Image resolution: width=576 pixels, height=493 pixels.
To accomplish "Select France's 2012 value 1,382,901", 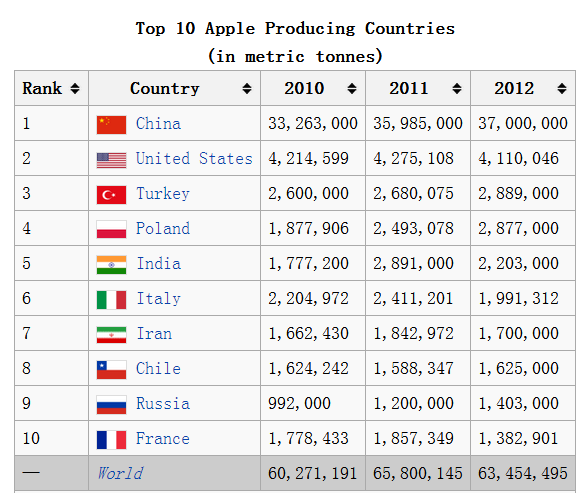I will [x=518, y=439].
